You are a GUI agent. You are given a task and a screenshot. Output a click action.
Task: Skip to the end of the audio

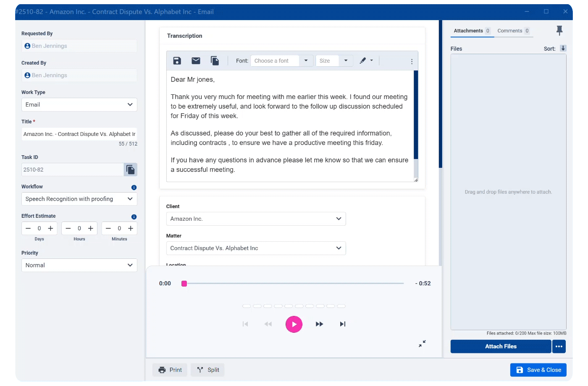(343, 324)
